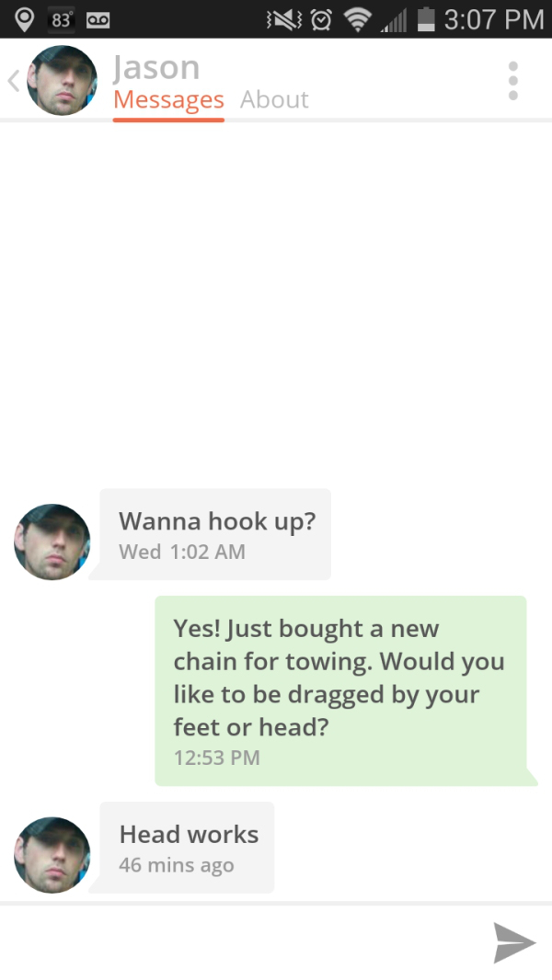Tap the voicemail status bar icon
This screenshot has width=552, height=980.
pyautogui.click(x=99, y=19)
